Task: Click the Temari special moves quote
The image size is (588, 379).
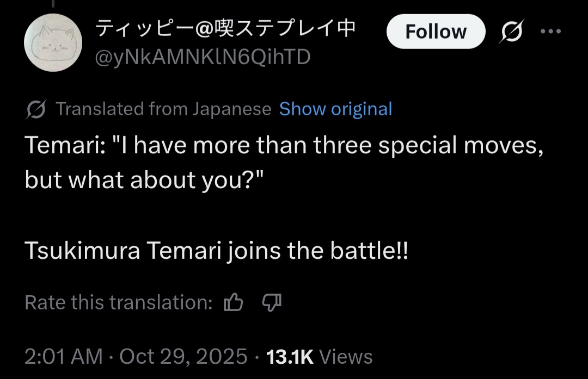Action: tap(284, 147)
